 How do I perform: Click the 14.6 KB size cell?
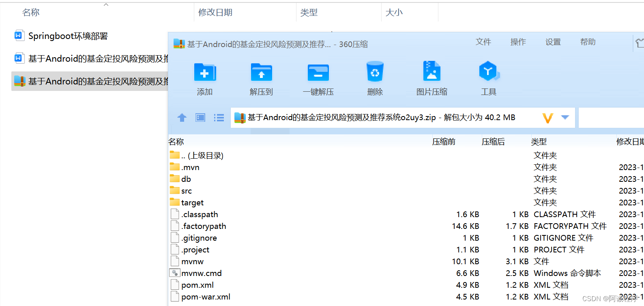[466, 226]
